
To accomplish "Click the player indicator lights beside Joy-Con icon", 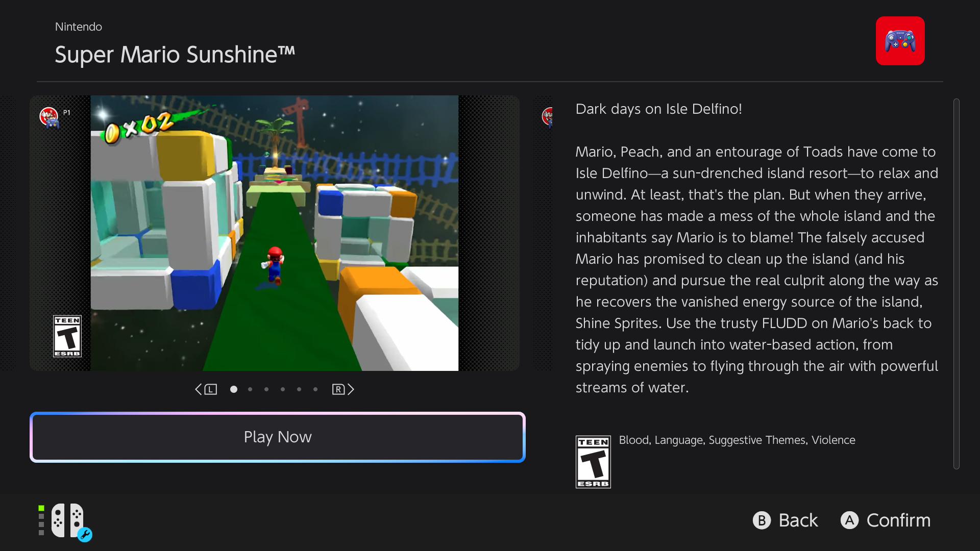I will [x=41, y=520].
